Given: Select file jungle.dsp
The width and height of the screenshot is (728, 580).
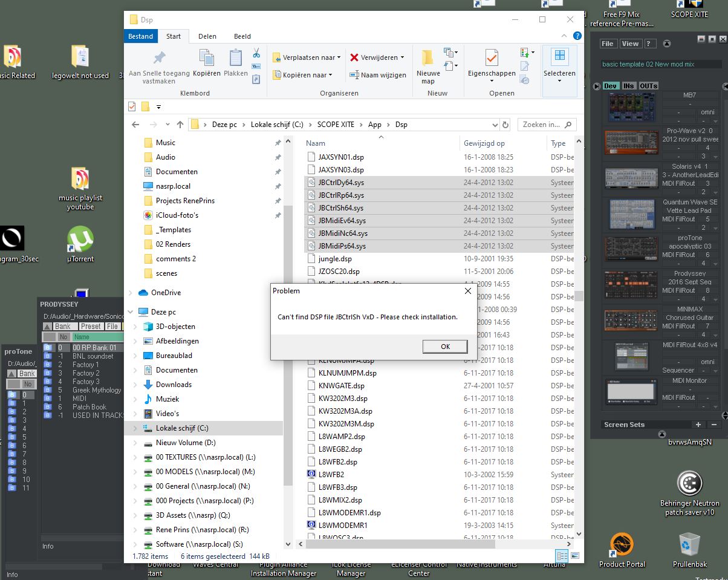Looking at the screenshot, I should (335, 259).
